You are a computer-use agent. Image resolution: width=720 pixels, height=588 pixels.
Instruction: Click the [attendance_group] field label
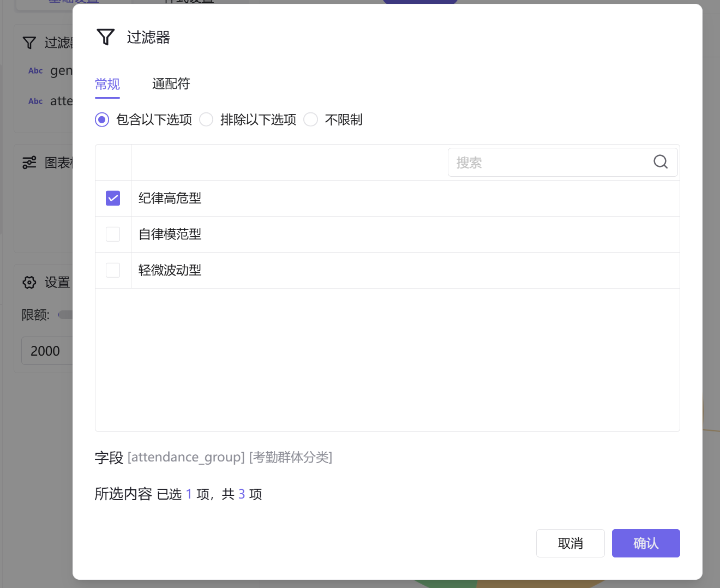186,457
